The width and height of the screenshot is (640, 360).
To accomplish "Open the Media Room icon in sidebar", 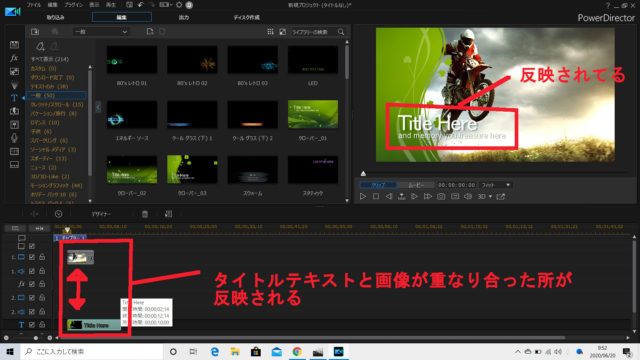I will (x=14, y=44).
